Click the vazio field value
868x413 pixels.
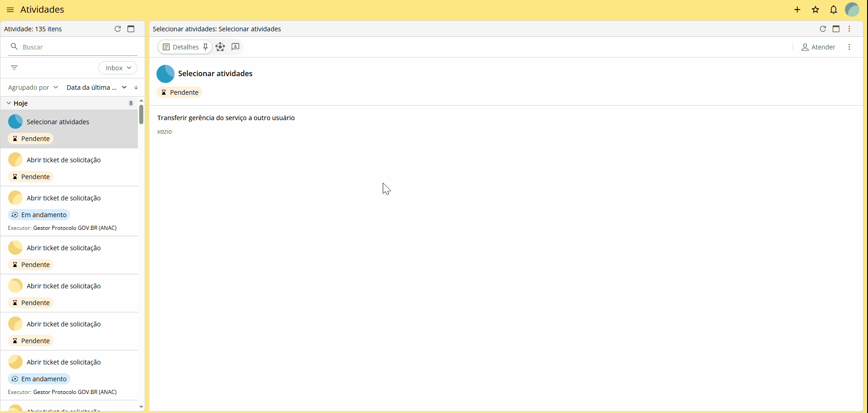pos(165,131)
